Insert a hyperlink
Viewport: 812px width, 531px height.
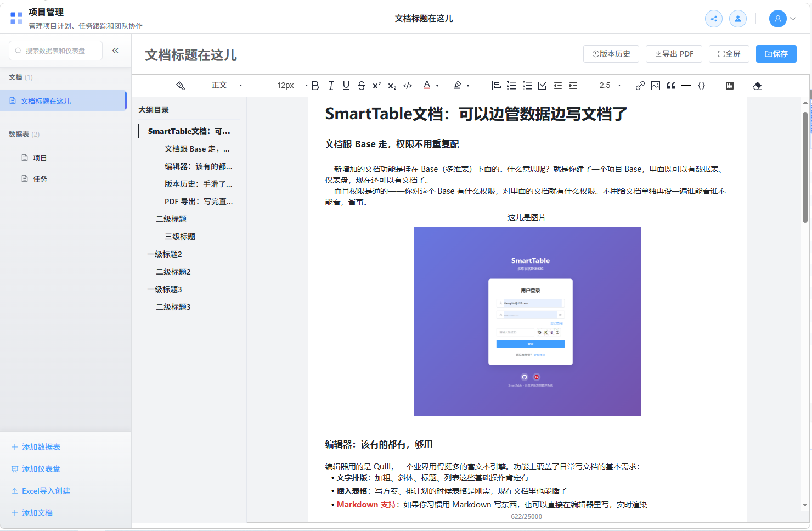(640, 86)
